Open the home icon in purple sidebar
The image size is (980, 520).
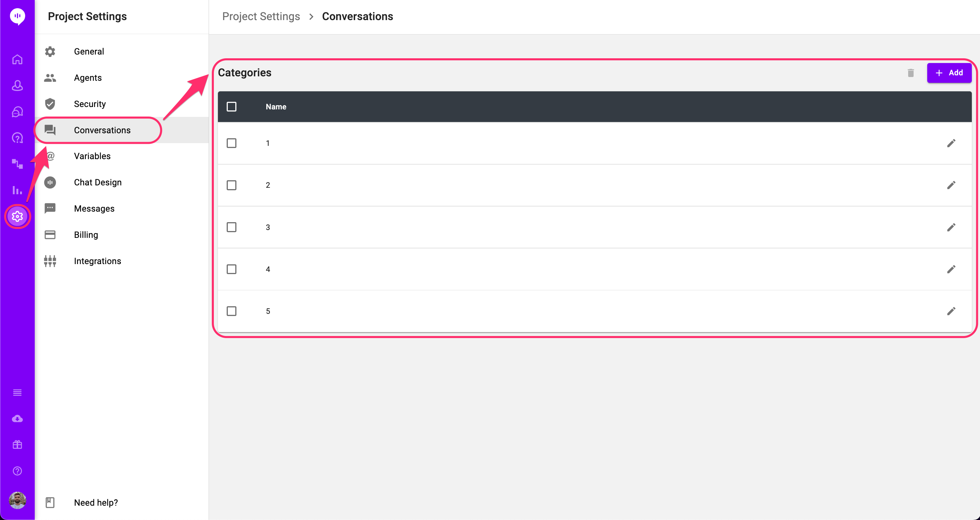[x=17, y=59]
